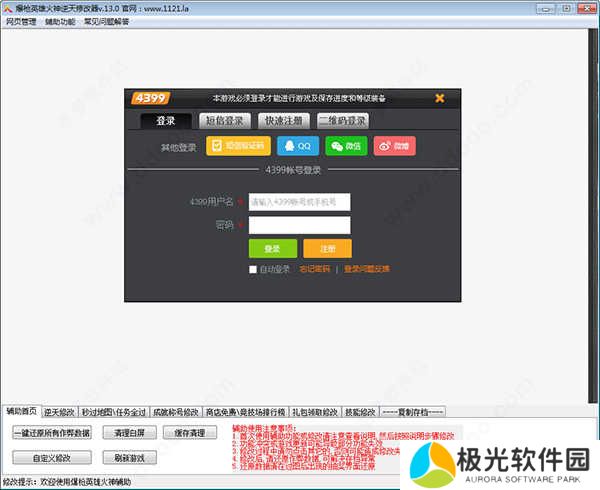Open the 辅助功能 menu
The width and height of the screenshot is (600, 490).
(60, 21)
